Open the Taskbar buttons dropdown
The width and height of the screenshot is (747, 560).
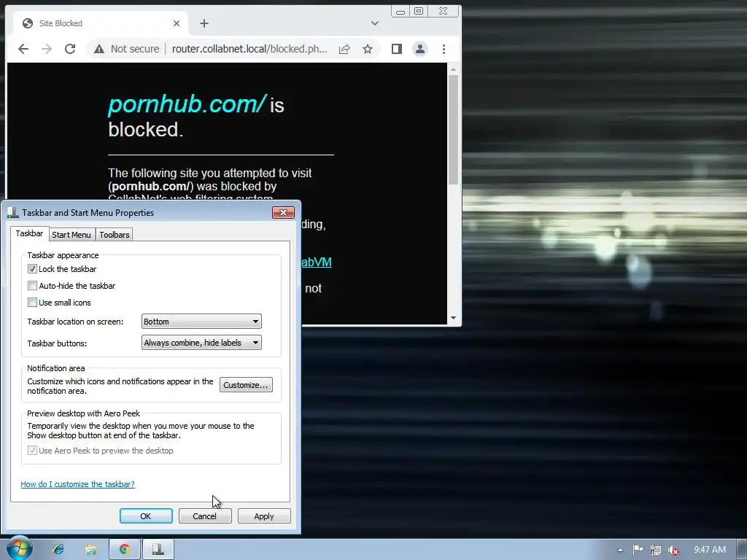coord(201,343)
